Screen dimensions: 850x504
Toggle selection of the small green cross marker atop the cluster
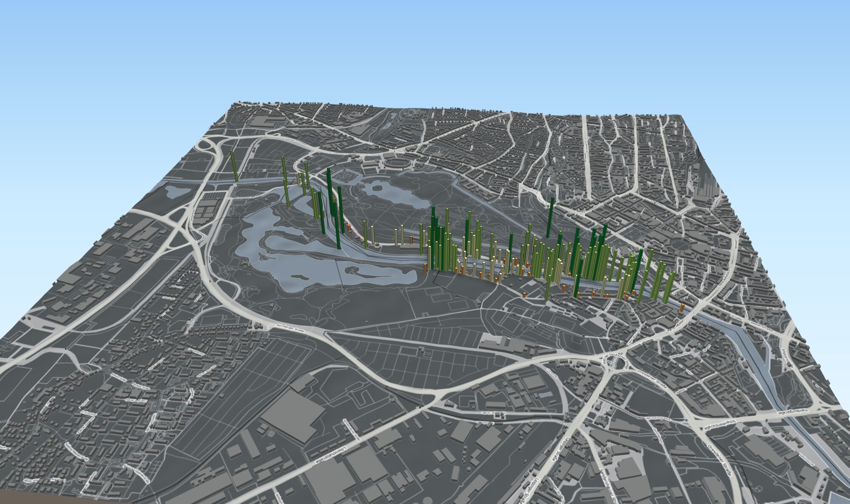[632, 255]
